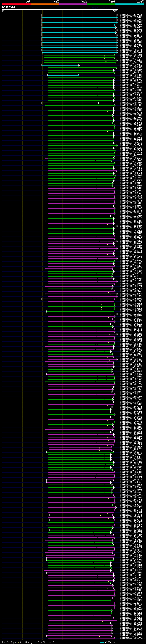Click the query end position 576
The height and width of the screenshot is (644, 146).
point(115,11)
